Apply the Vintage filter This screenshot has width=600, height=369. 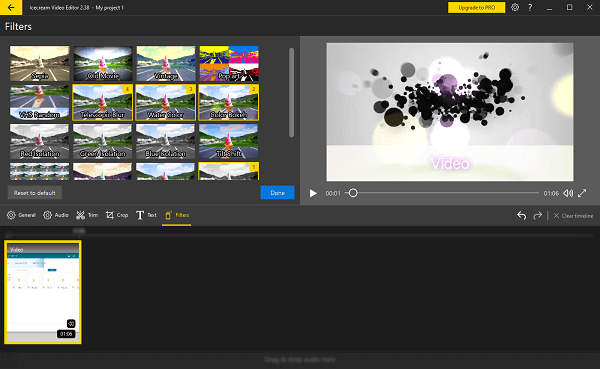coord(166,64)
